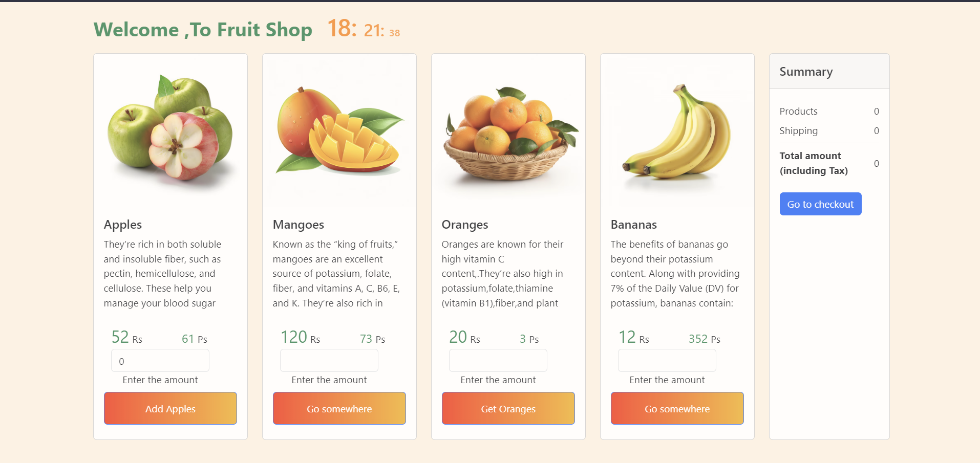Click Go somewhere button under Mangoes
Screen dimensions: 980x463
pyautogui.click(x=339, y=408)
